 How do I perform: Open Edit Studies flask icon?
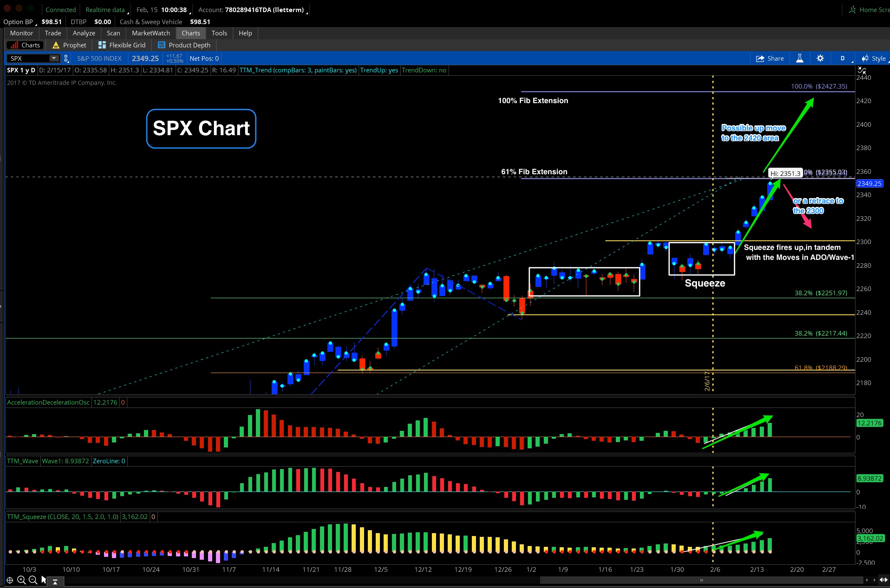800,58
